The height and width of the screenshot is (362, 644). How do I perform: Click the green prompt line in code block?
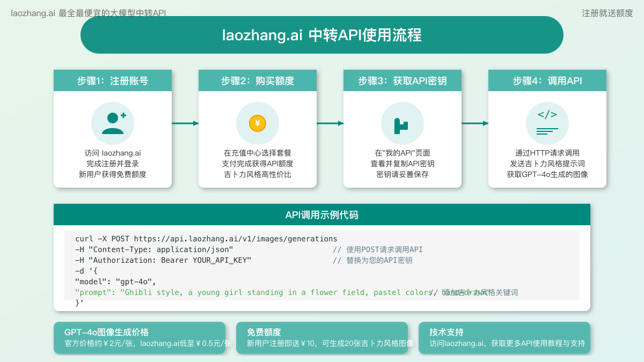coord(252,292)
